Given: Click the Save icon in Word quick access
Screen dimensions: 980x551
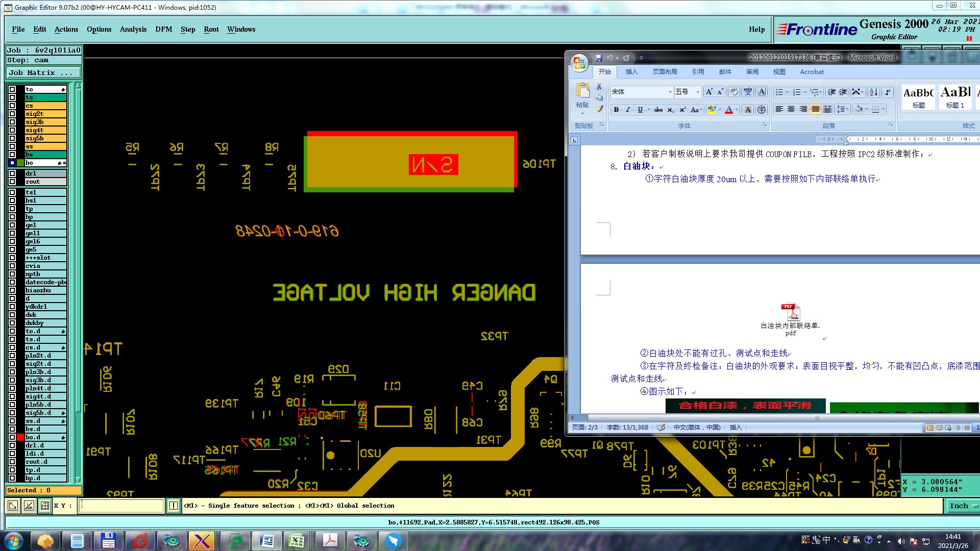Looking at the screenshot, I should [x=599, y=58].
